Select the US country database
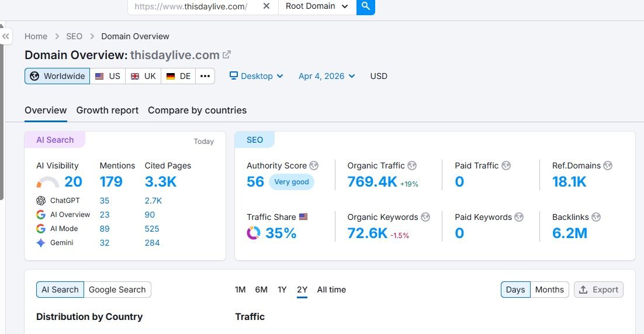644x334 pixels. pyautogui.click(x=108, y=76)
